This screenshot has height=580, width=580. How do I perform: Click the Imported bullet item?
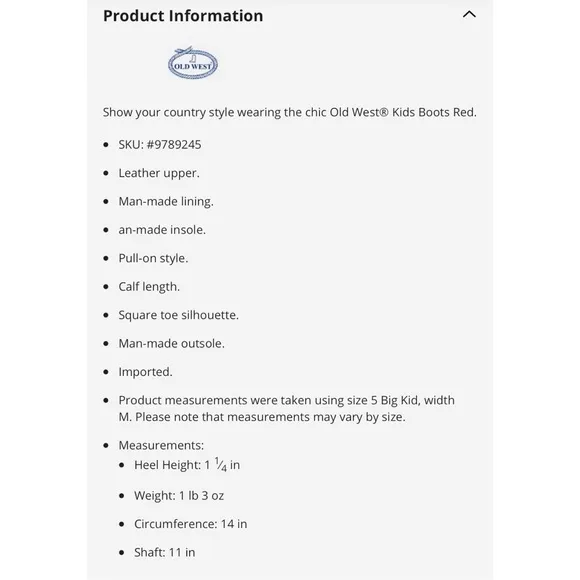[x=145, y=372]
